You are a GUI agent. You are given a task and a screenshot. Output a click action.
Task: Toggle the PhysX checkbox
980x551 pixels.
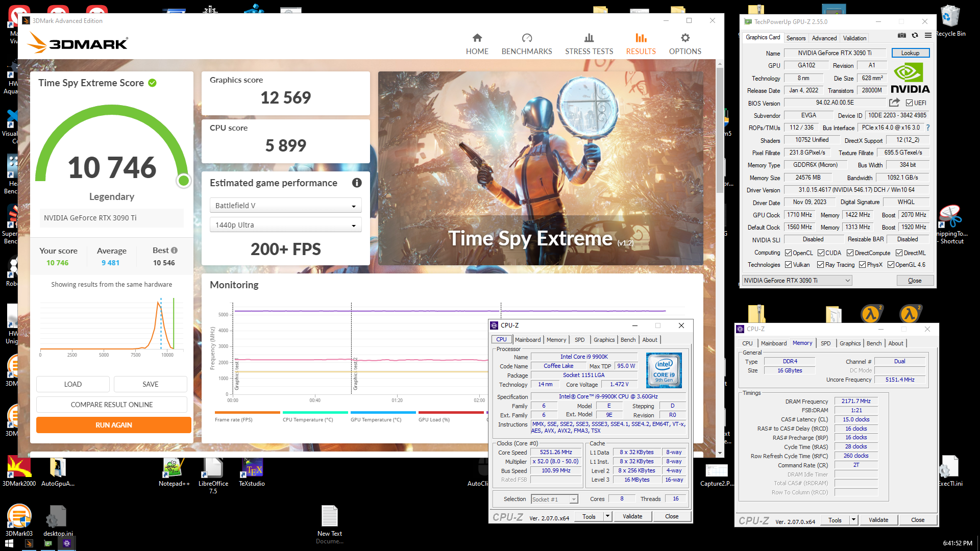pos(862,264)
